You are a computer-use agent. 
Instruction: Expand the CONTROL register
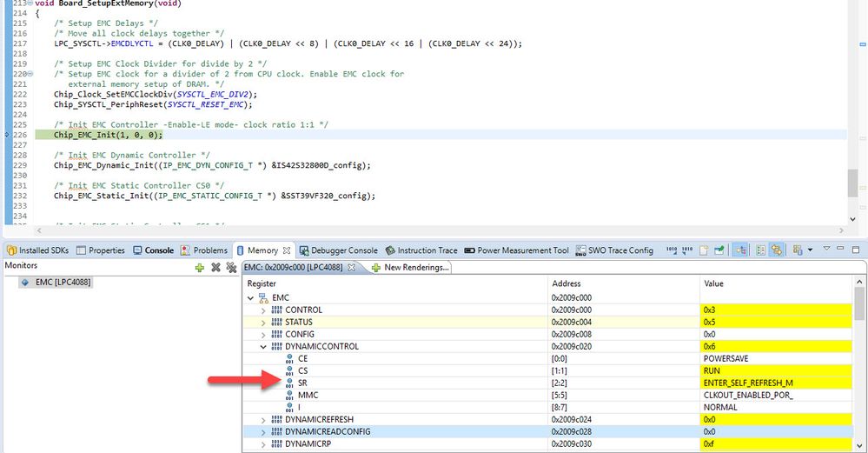coord(263,310)
